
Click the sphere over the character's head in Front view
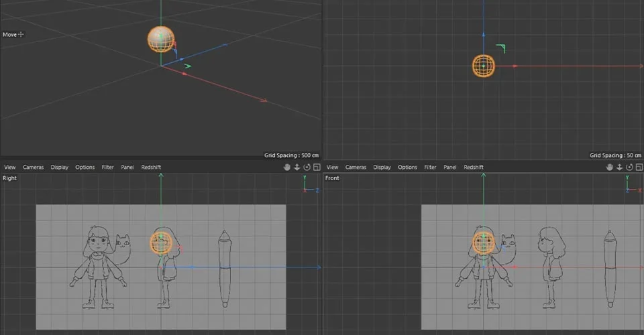coord(484,243)
